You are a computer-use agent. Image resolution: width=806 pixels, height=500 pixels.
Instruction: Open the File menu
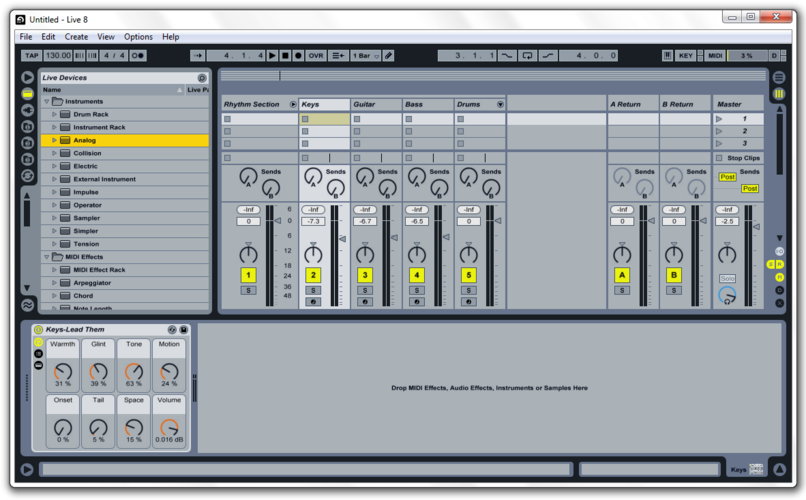26,37
